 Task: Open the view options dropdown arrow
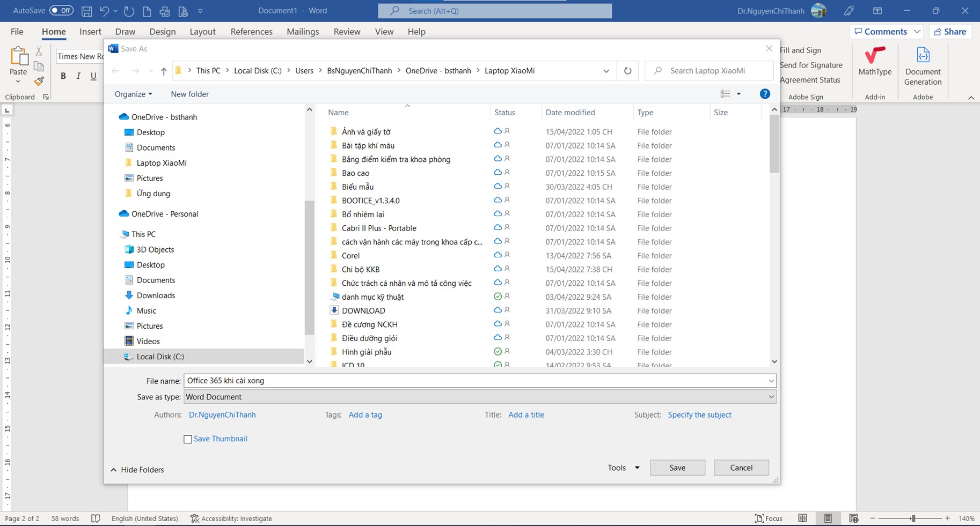[x=738, y=94]
